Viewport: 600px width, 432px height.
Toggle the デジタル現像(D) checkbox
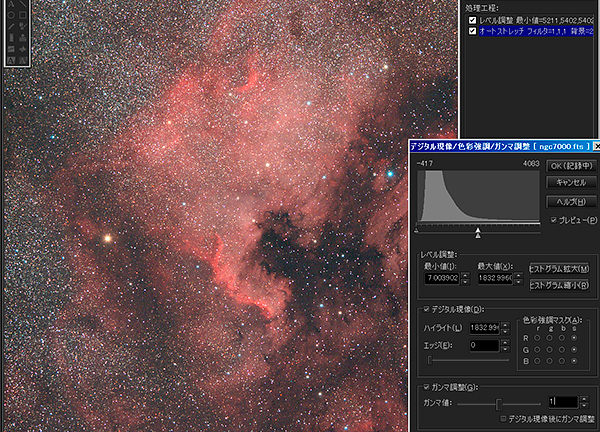426,309
